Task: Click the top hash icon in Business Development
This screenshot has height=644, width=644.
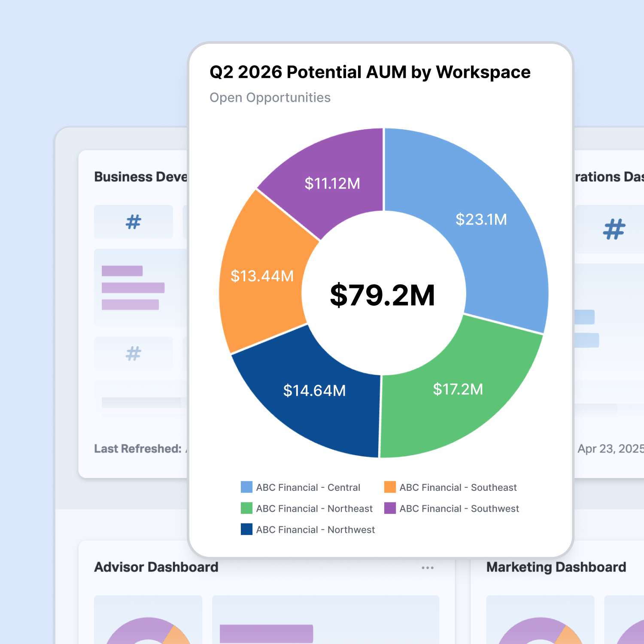Action: click(x=134, y=222)
